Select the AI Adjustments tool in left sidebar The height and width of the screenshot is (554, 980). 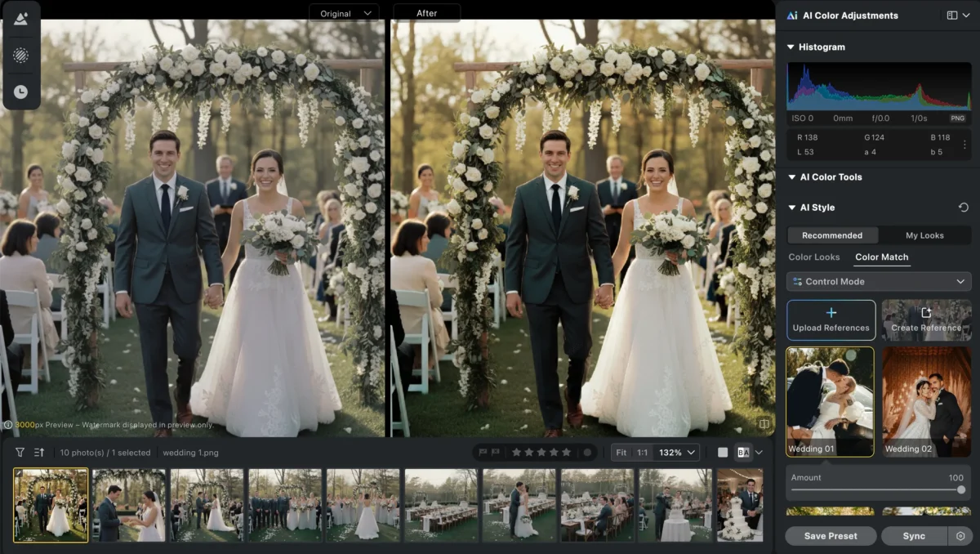(21, 18)
